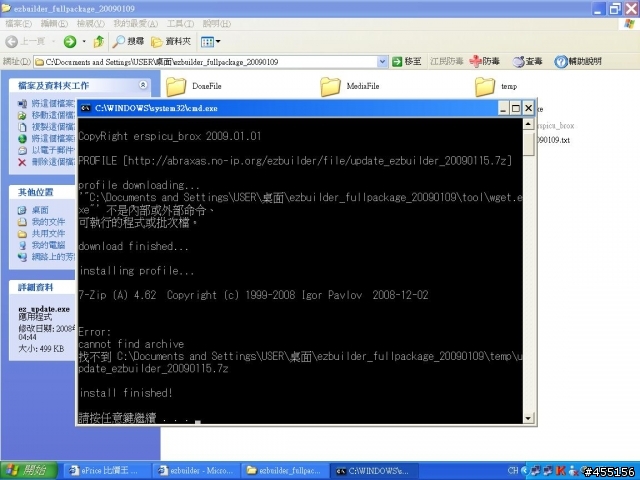The width and height of the screenshot is (640, 480).
Task: Go up one folder level icon
Action: point(99,41)
